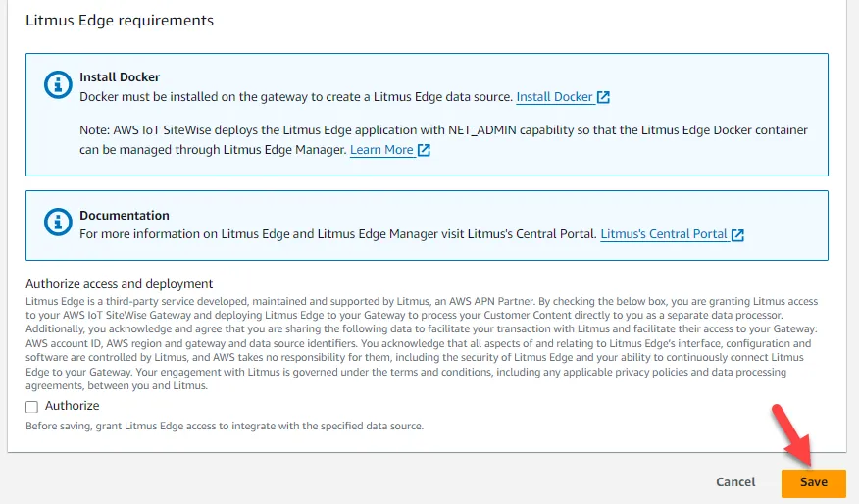This screenshot has height=504, width=859.
Task: Click the Documentation info icon
Action: [58, 223]
